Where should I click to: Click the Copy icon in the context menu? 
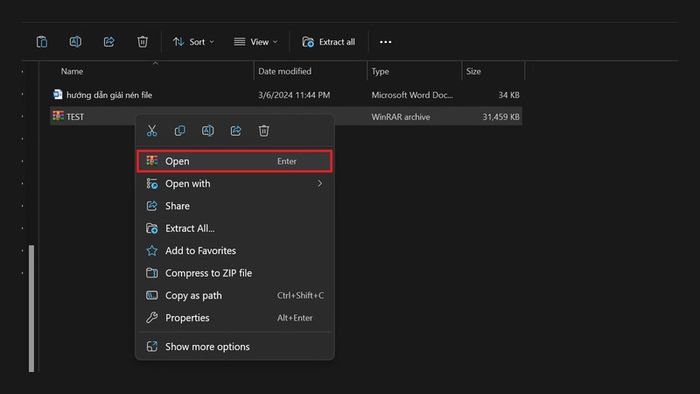pos(180,131)
